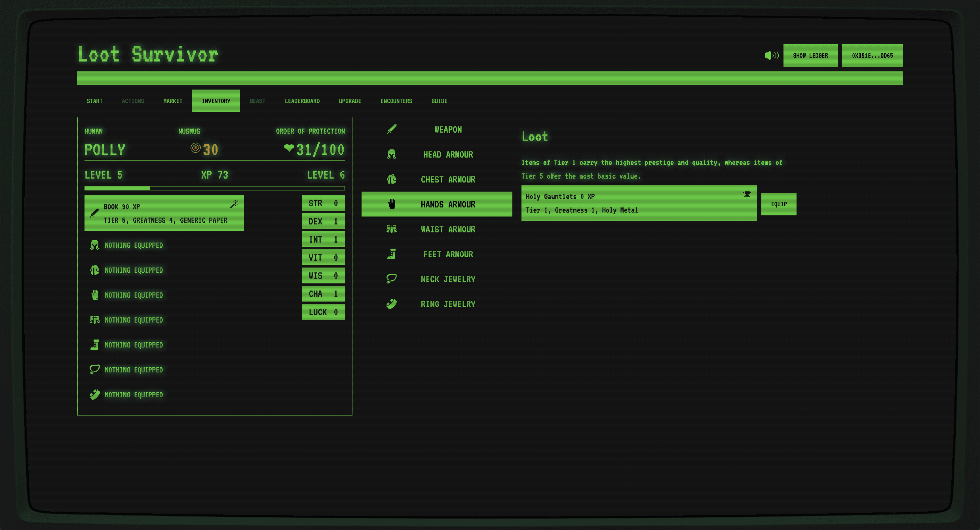Select the Ring Jewelry category
980x530 pixels.
[x=437, y=304]
